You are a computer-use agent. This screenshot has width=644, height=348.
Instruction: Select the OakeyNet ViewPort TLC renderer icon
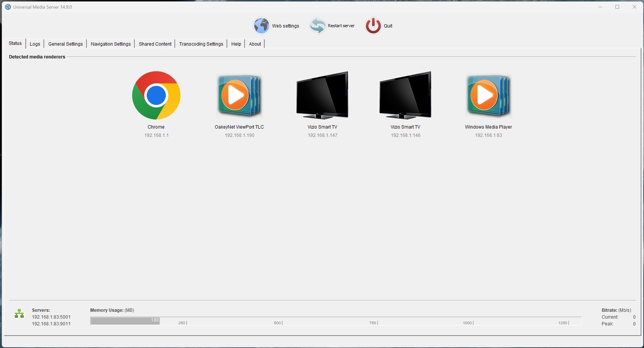click(239, 95)
